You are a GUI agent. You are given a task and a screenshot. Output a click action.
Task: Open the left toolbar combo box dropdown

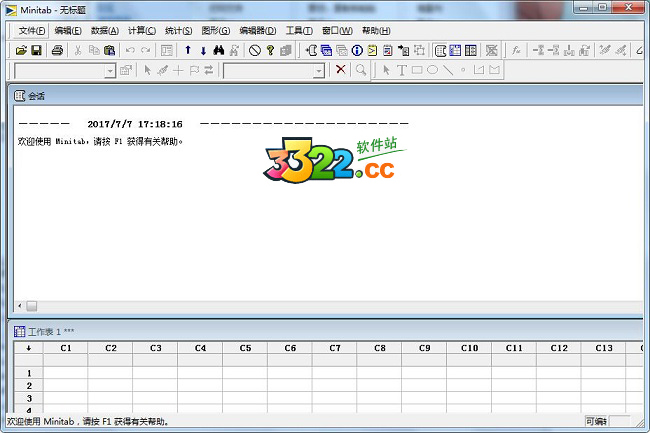pos(109,71)
